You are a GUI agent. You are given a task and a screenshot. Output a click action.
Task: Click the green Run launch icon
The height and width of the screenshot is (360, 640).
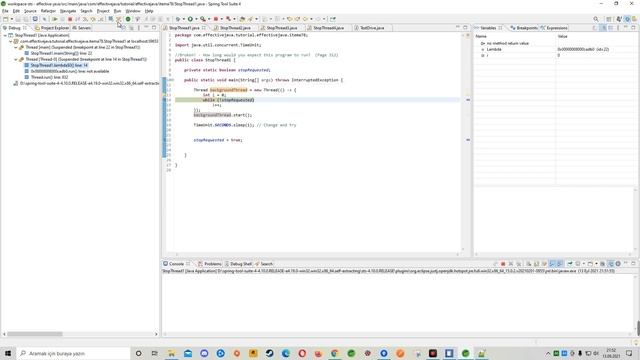click(190, 19)
